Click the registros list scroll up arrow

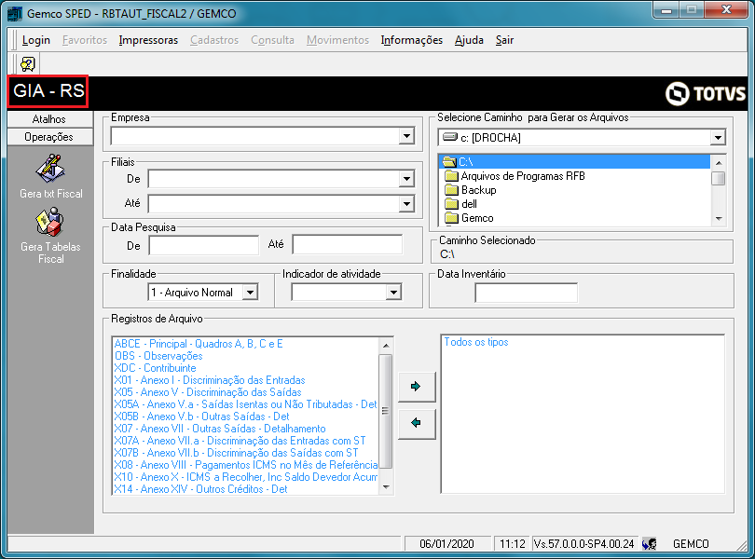(386, 346)
